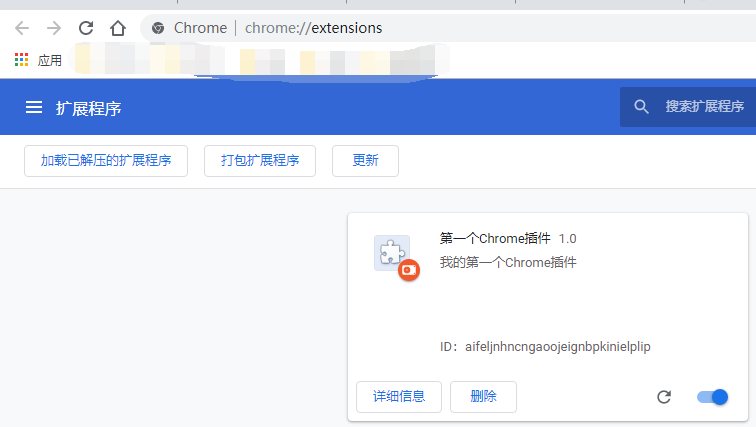This screenshot has width=756, height=427.
Task: Open the browser home page
Action: pyautogui.click(x=118, y=28)
